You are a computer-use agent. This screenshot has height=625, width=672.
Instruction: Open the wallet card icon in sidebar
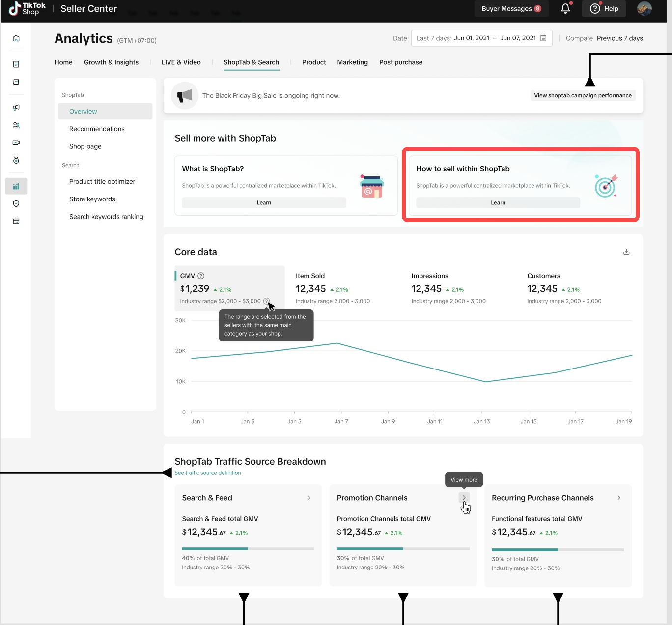click(16, 221)
